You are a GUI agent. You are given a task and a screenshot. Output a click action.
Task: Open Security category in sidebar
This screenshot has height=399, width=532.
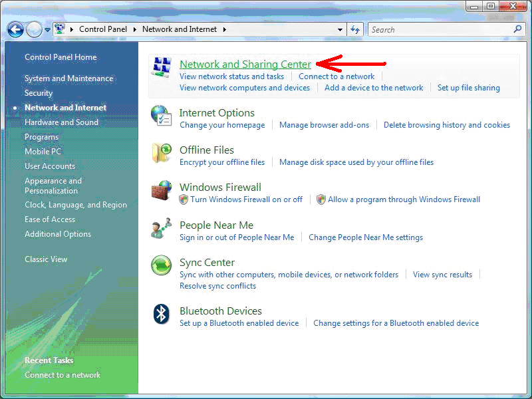click(x=39, y=93)
